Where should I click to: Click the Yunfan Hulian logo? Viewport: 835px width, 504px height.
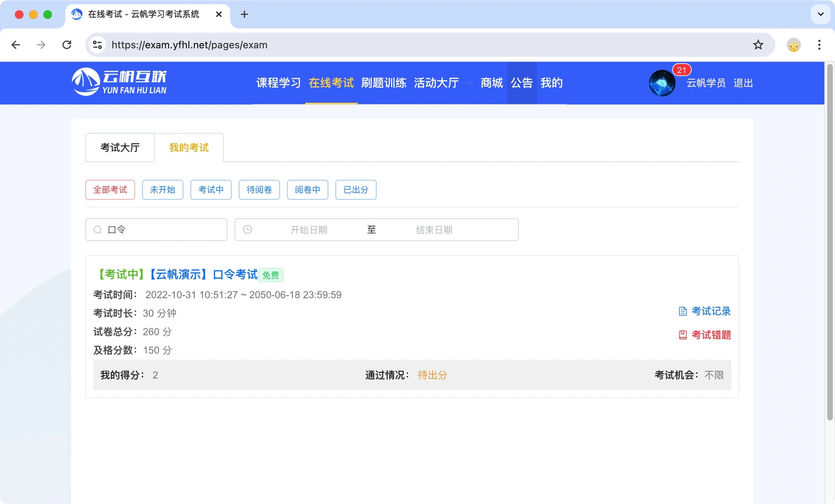tap(119, 82)
